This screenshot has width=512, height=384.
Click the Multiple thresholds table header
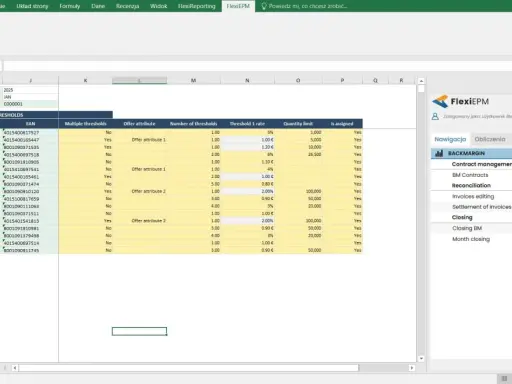pyautogui.click(x=85, y=124)
